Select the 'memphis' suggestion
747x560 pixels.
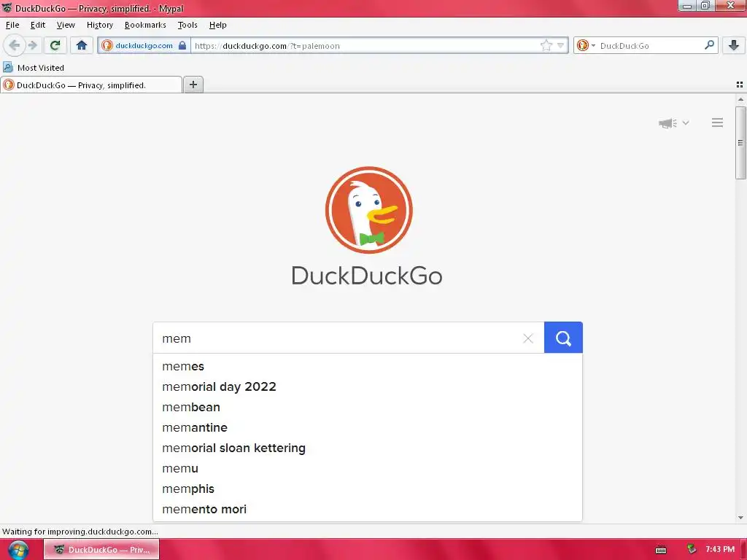click(x=368, y=489)
